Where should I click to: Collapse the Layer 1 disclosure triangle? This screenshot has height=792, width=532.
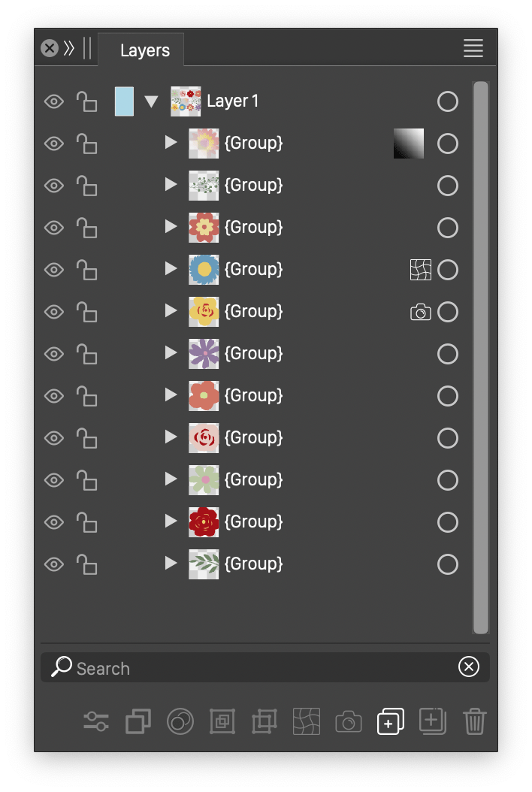[152, 101]
